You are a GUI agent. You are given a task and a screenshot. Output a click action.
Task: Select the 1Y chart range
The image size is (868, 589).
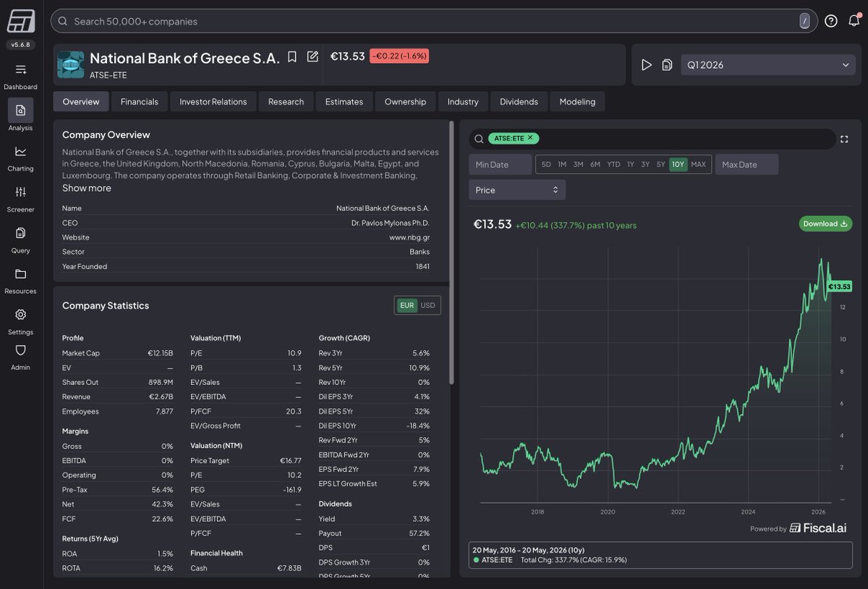point(631,164)
